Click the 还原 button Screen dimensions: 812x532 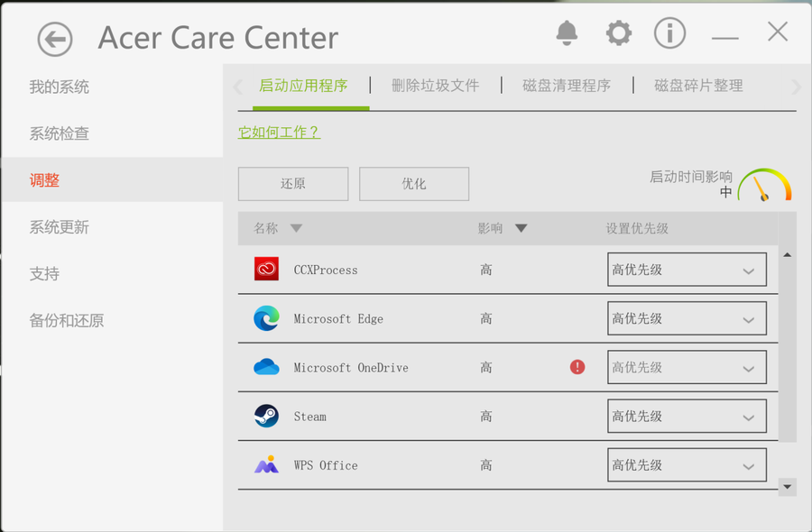pos(293,184)
